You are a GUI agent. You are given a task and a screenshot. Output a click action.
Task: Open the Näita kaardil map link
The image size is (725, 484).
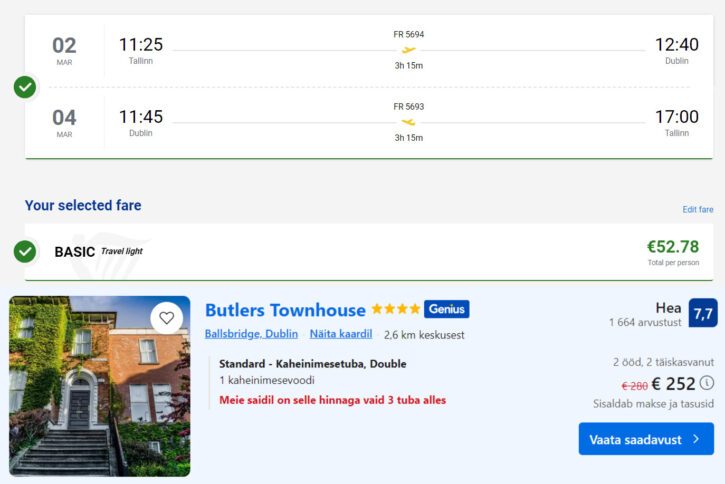pyautogui.click(x=341, y=334)
